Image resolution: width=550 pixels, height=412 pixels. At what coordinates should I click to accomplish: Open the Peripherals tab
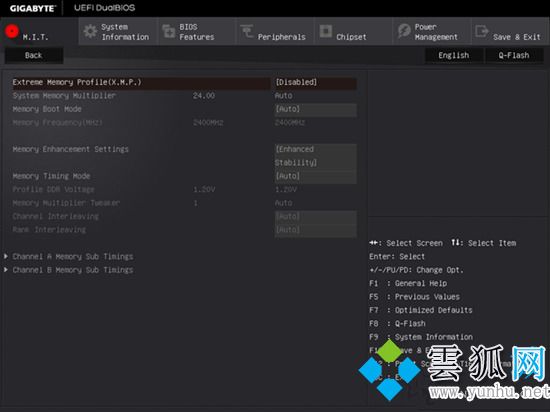tap(275, 32)
